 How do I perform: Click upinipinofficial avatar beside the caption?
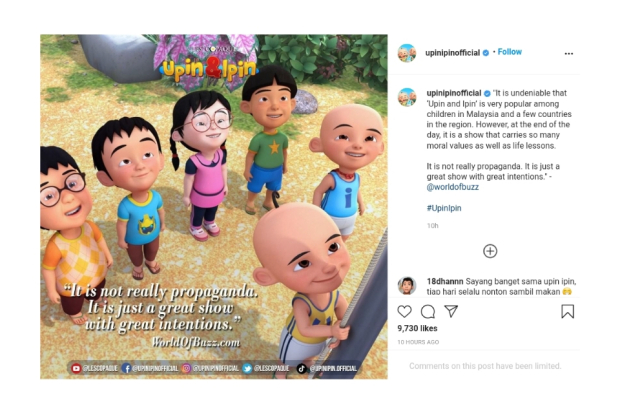pyautogui.click(x=407, y=97)
